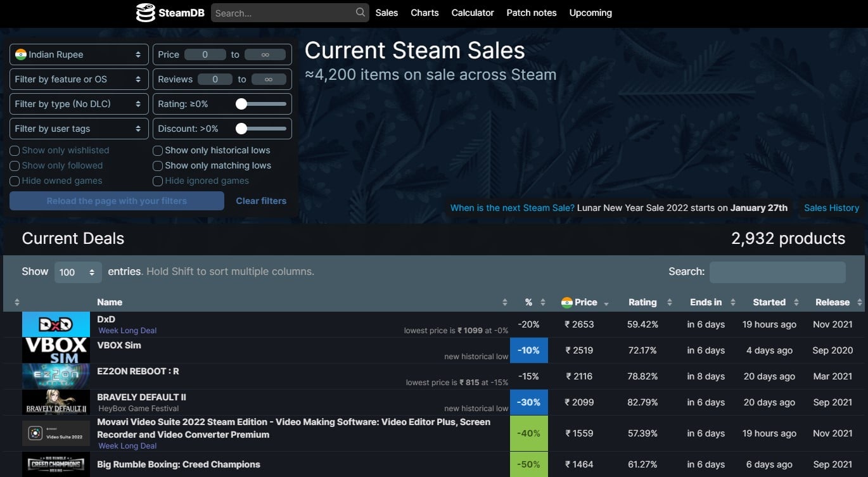The width and height of the screenshot is (868, 477).
Task: Open the Sales History link
Action: 831,208
